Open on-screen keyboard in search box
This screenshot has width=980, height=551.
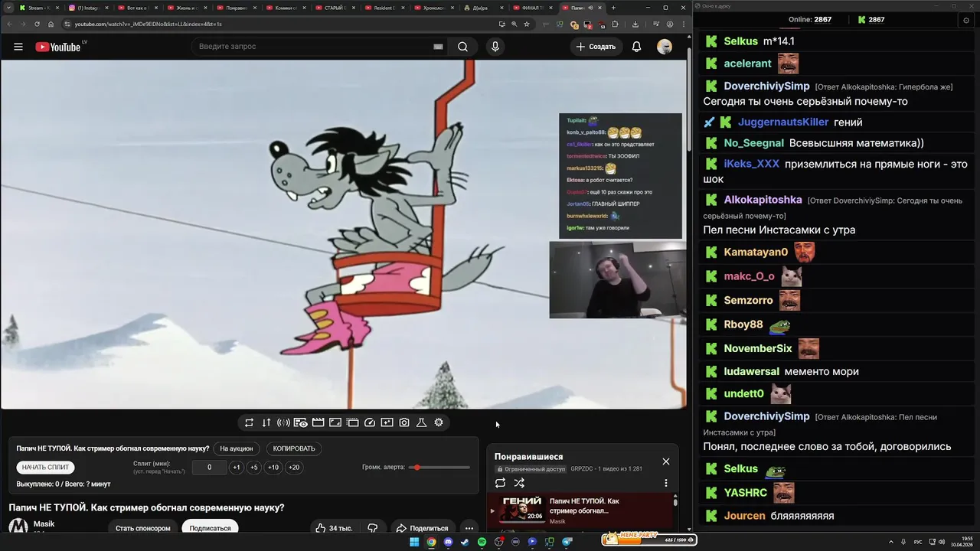(438, 47)
